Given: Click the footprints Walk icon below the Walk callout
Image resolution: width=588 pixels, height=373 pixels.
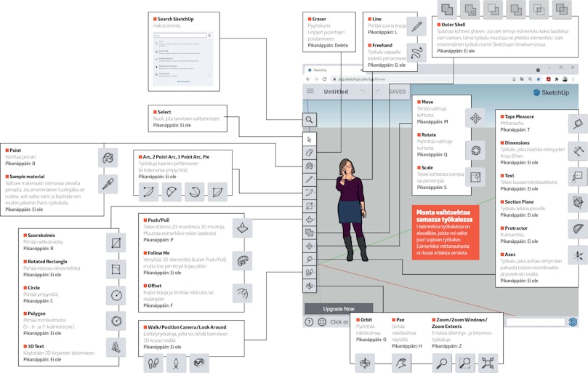Looking at the screenshot, I should tap(153, 363).
